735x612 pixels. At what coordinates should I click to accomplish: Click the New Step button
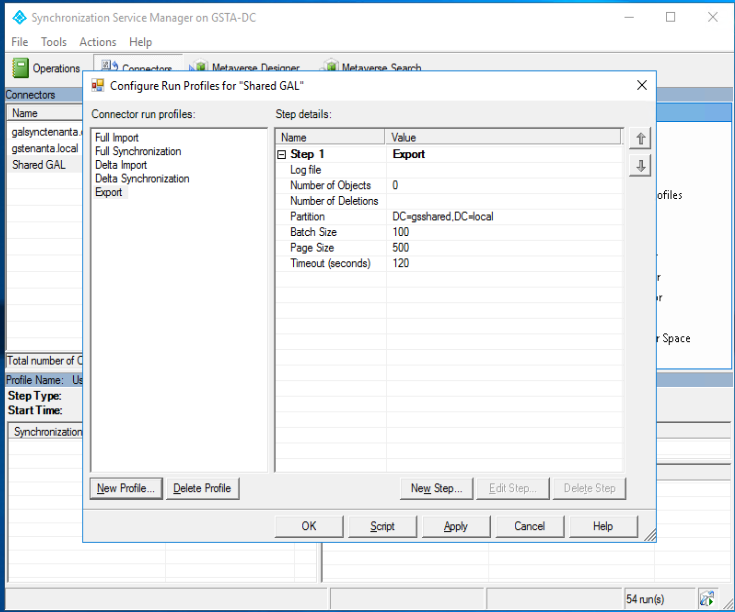(x=435, y=488)
